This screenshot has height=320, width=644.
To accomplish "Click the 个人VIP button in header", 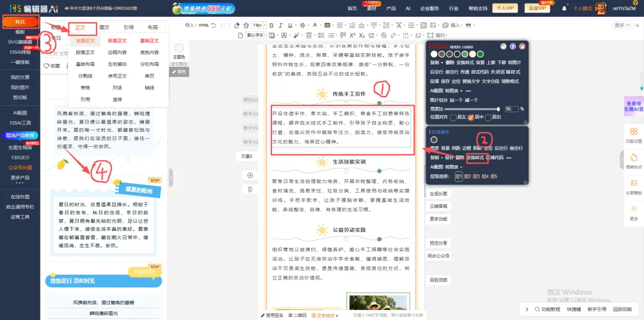I will 505,8.
